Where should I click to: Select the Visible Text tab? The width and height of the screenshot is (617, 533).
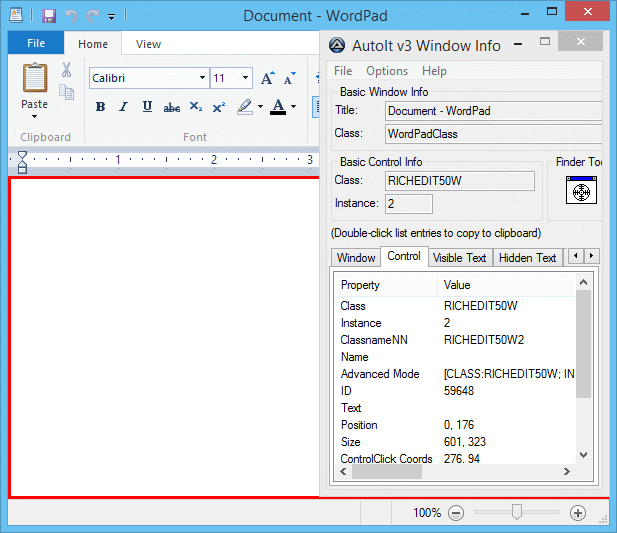tap(459, 258)
